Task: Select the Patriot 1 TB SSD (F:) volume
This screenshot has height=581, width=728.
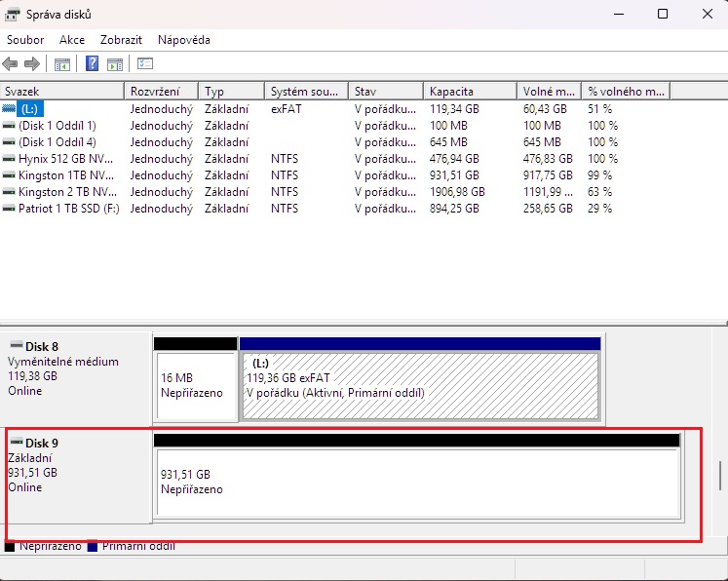Action: click(69, 209)
